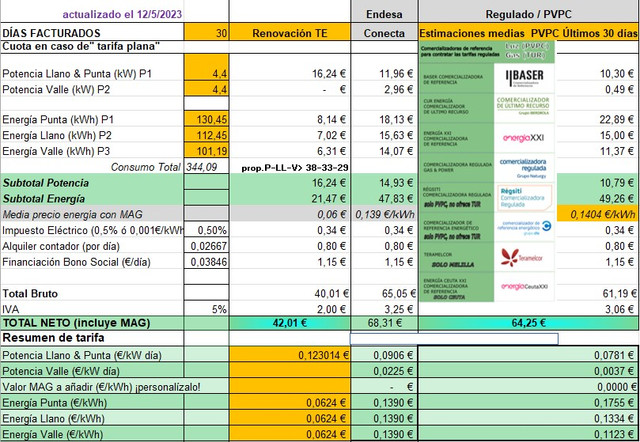
Task: Click the PVPC Energía Punta 22,89 € cell
Action: pos(597,120)
